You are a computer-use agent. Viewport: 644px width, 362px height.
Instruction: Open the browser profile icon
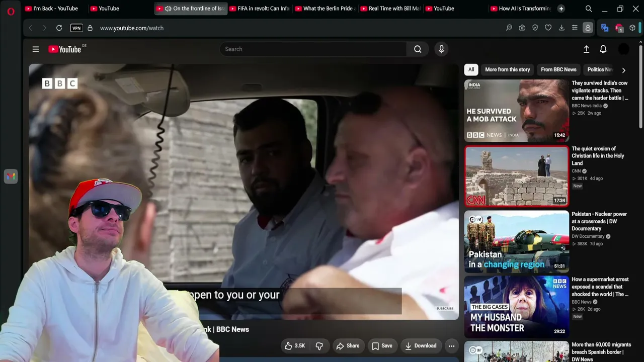coord(588,28)
